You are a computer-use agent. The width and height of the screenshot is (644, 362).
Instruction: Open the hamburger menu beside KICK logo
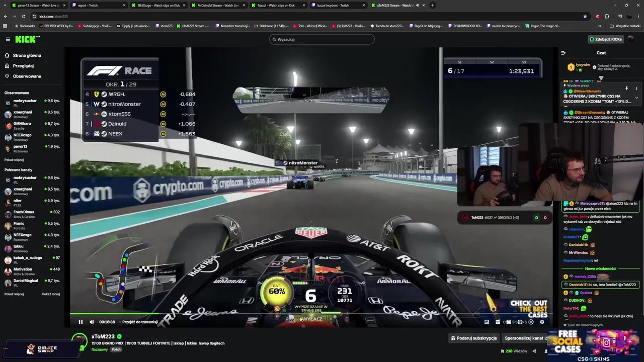tap(8, 39)
